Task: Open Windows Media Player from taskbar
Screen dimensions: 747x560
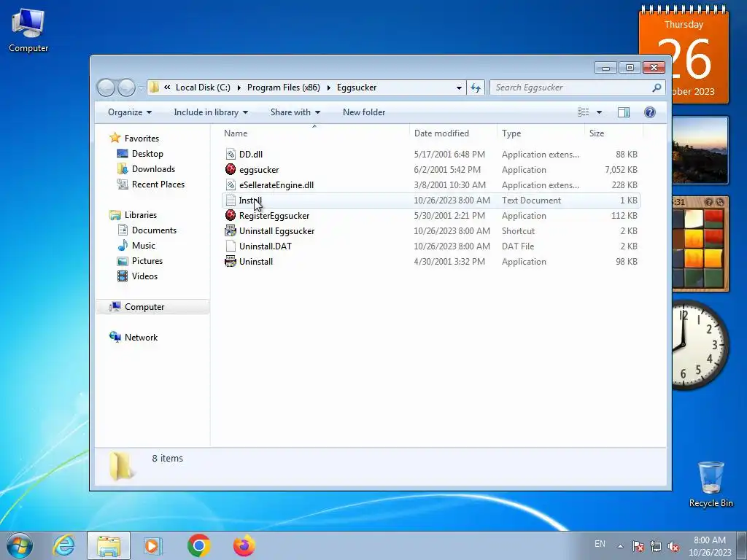Action: tap(153, 545)
